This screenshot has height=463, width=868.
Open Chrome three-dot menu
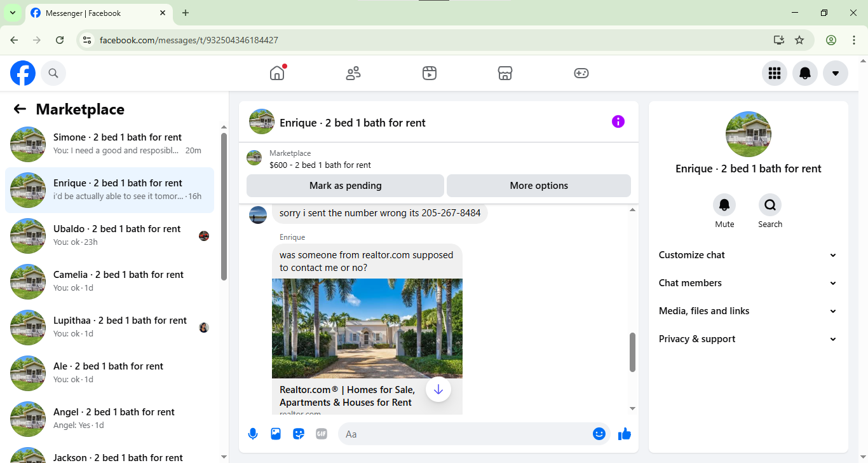854,40
